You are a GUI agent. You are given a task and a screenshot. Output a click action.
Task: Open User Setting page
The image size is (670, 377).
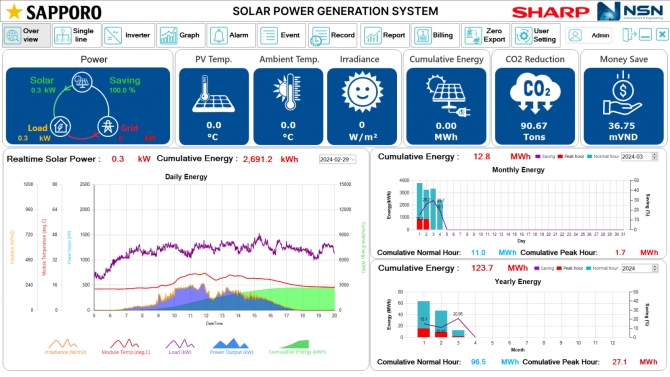click(x=536, y=35)
